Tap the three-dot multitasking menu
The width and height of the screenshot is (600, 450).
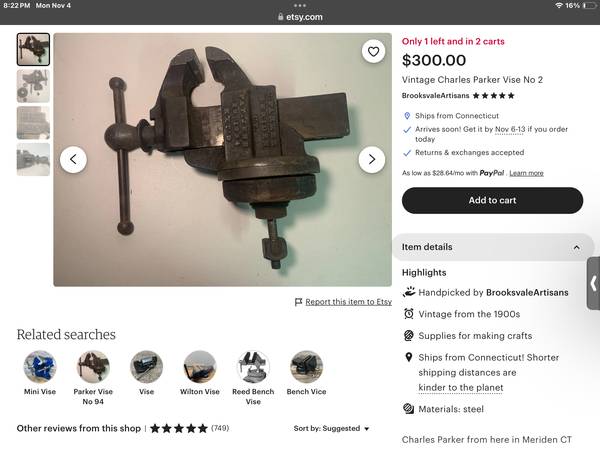tap(300, 5)
